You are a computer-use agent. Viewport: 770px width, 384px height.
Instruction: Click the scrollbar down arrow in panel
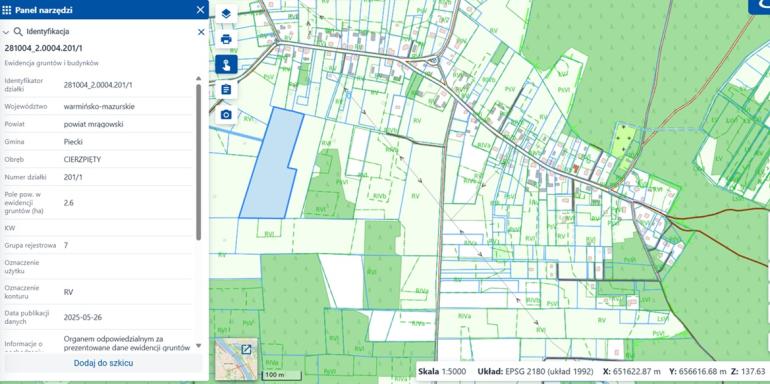click(198, 346)
